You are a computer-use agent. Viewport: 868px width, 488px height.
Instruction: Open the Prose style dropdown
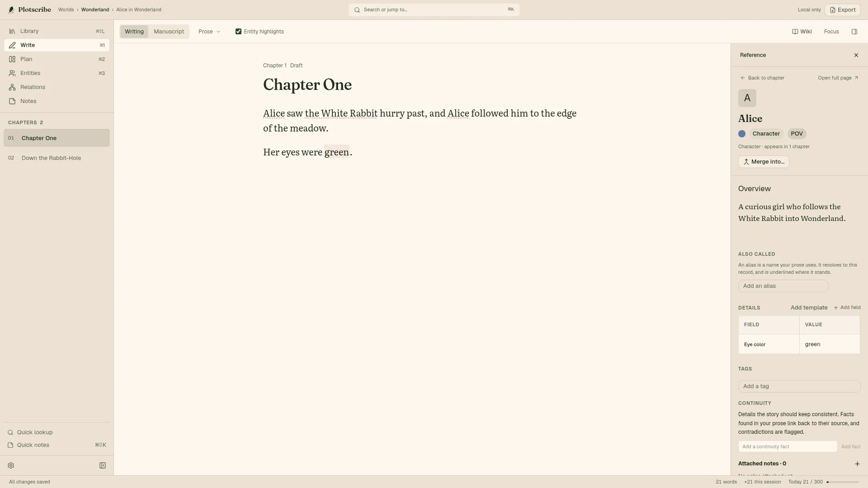209,32
